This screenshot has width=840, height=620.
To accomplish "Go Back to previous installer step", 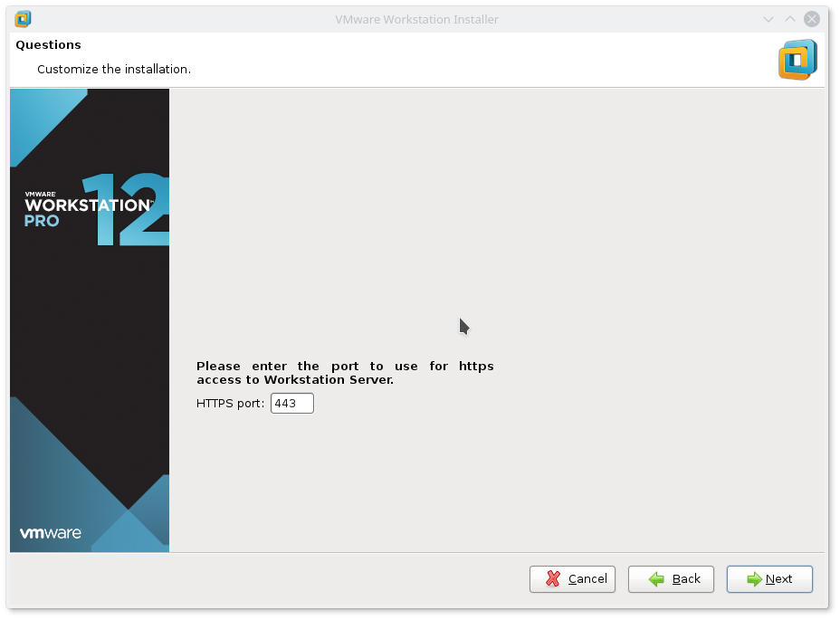I will (x=671, y=578).
